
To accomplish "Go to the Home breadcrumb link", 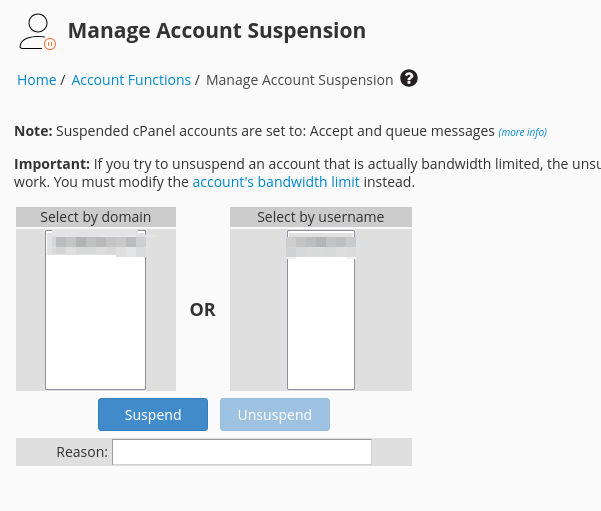I will [x=36, y=80].
